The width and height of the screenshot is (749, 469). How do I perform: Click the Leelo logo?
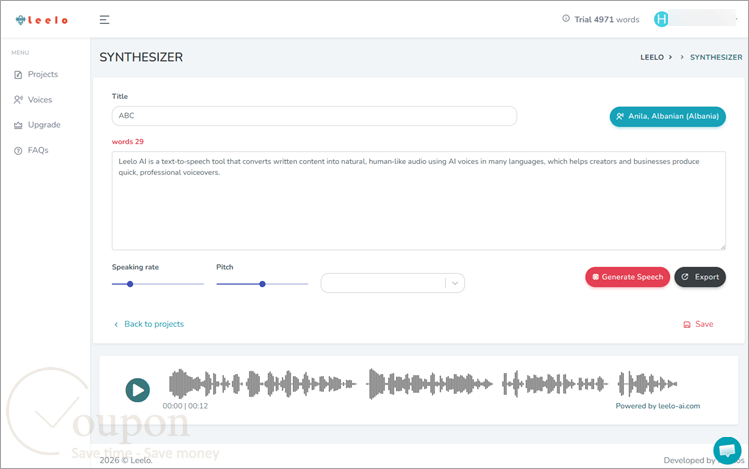pyautogui.click(x=42, y=20)
